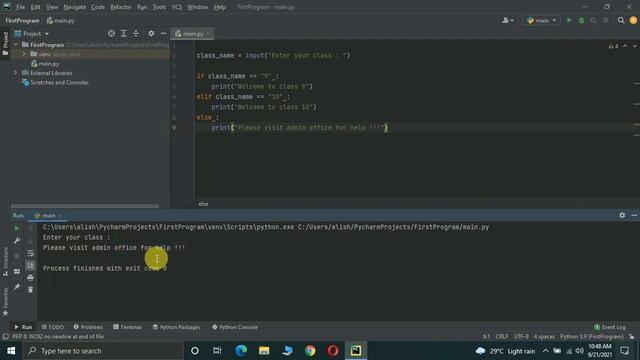Run the main configuration from toolbar
Screen dimensions: 640x360
(569, 20)
